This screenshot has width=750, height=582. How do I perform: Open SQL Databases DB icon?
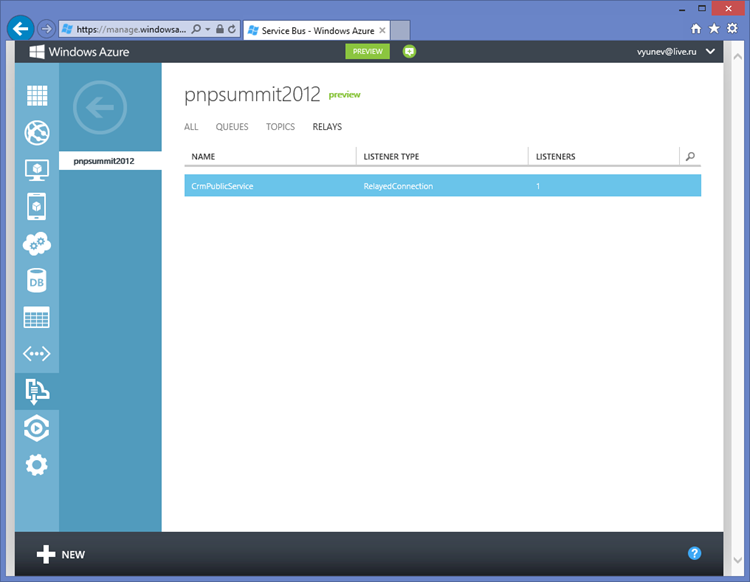[x=37, y=281]
